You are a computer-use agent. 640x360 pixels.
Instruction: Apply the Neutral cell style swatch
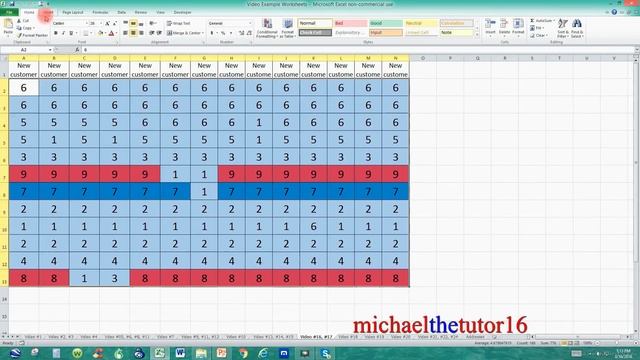coord(421,23)
